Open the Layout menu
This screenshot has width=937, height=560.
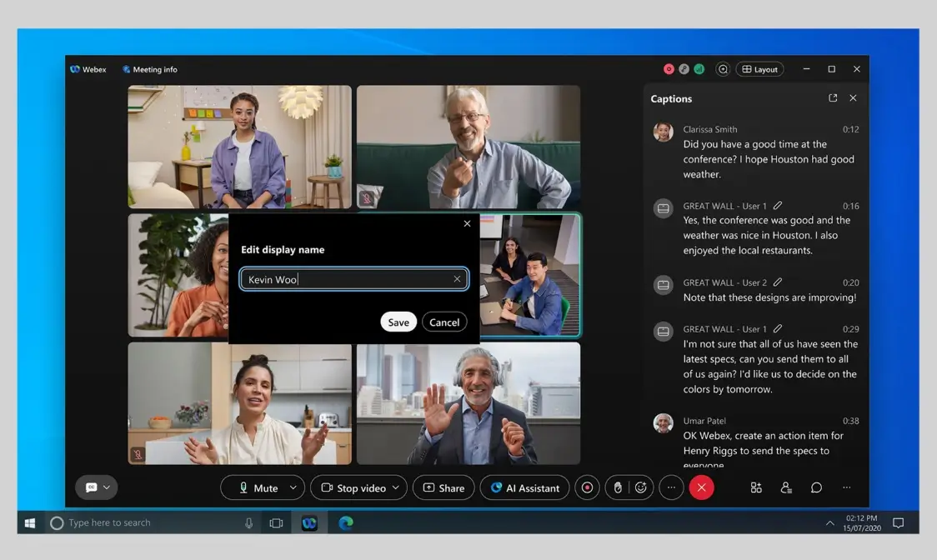point(759,69)
